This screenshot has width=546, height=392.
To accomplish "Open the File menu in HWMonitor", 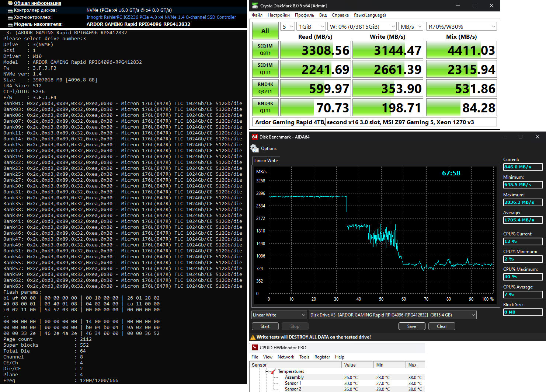I will tap(255, 357).
